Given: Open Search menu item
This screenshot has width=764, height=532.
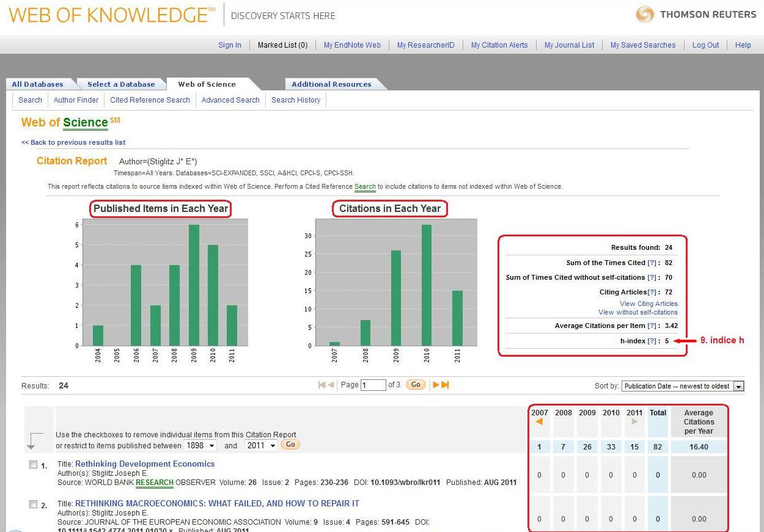Looking at the screenshot, I should (x=30, y=100).
